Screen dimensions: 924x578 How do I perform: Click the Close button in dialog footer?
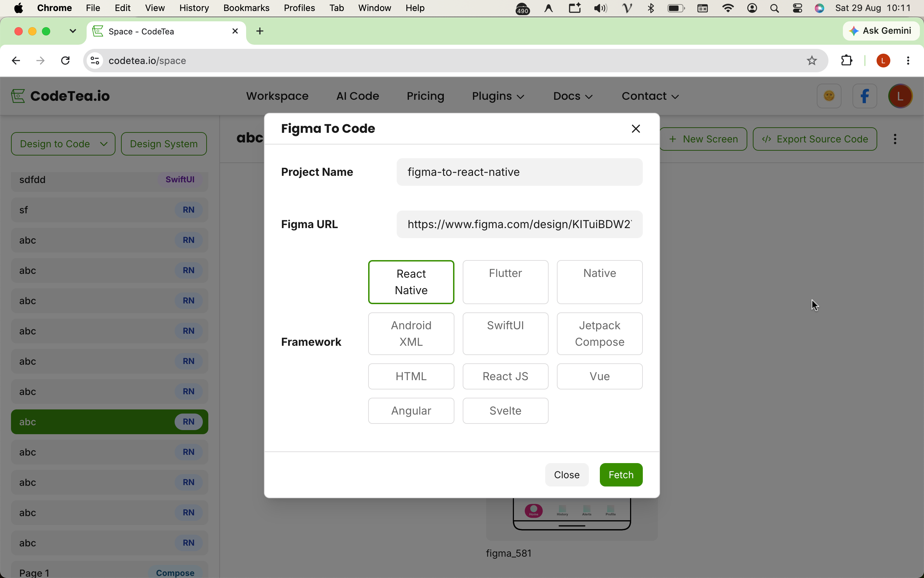(566, 475)
